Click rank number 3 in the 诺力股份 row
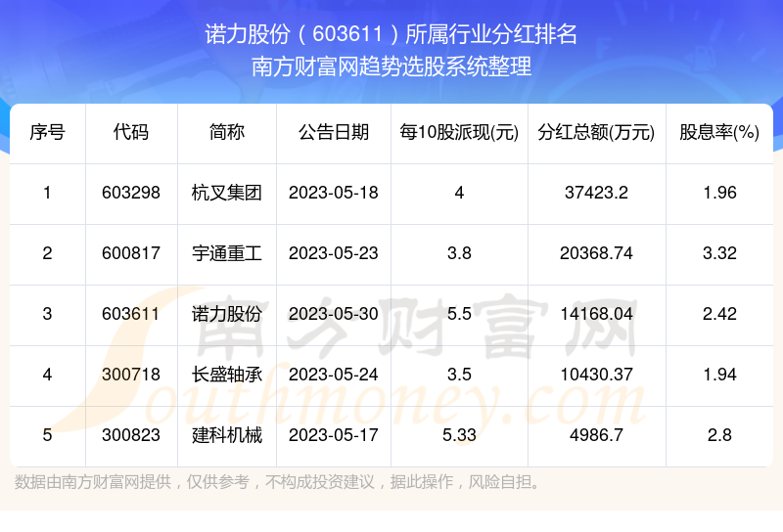 47,314
